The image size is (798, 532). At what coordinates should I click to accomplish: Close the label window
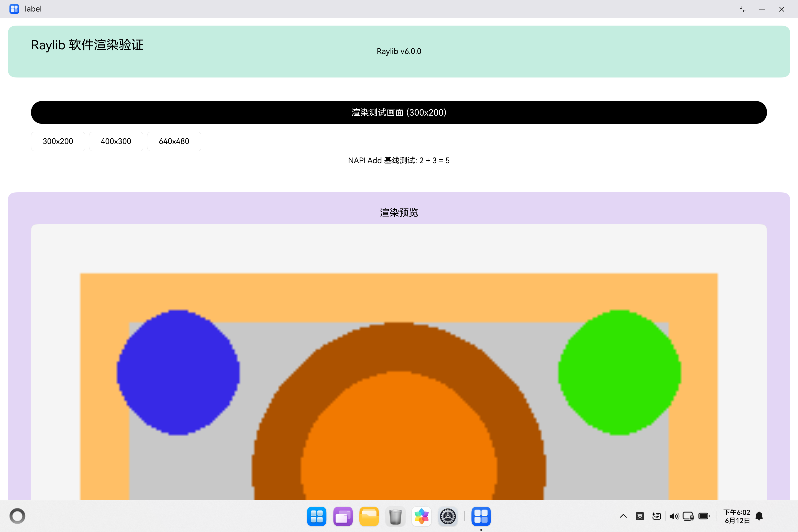(x=781, y=9)
